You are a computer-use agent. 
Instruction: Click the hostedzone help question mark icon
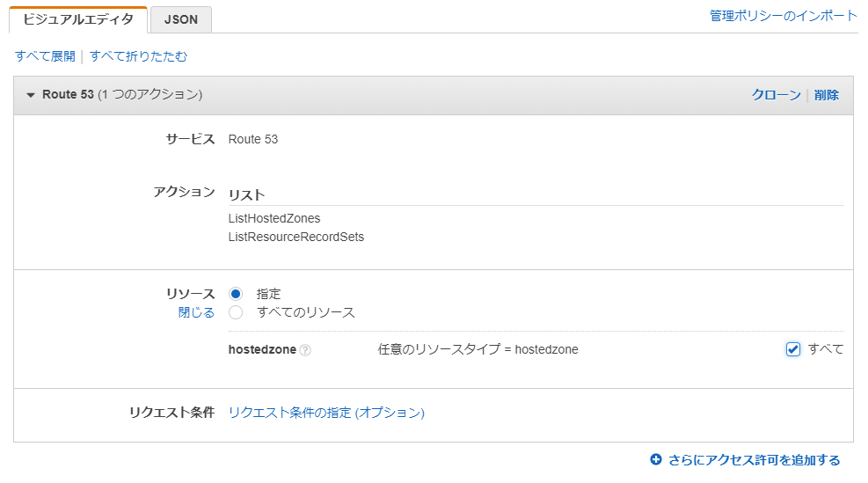coord(305,350)
